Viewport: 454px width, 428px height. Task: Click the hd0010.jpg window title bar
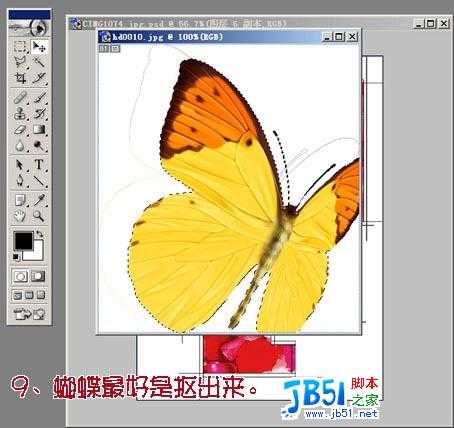[x=210, y=37]
